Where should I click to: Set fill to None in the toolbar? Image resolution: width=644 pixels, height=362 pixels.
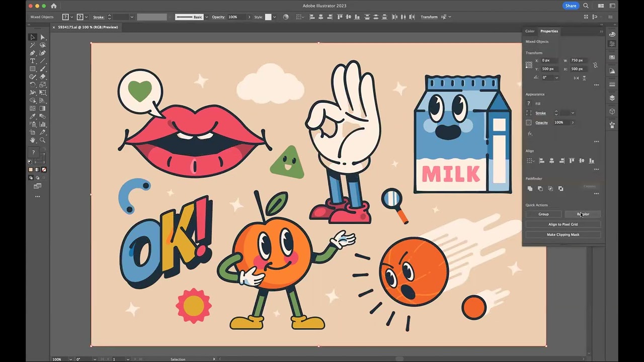[x=44, y=170]
